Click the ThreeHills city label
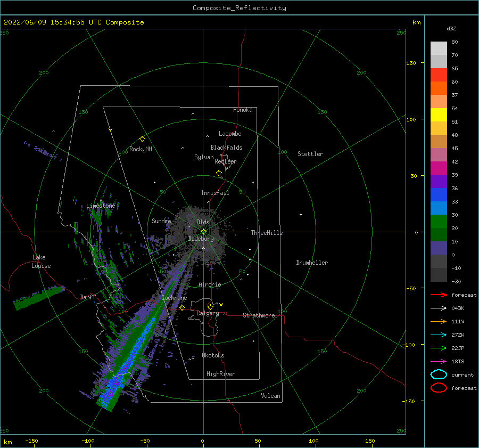 pos(267,233)
